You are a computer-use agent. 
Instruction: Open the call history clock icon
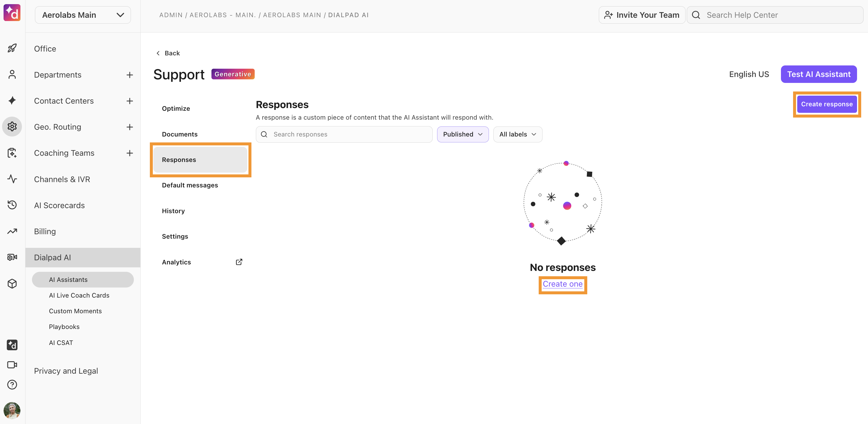pyautogui.click(x=12, y=205)
